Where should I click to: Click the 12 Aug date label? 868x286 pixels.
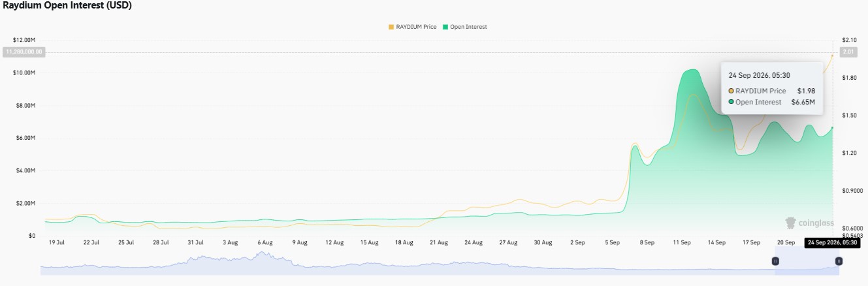(334, 242)
